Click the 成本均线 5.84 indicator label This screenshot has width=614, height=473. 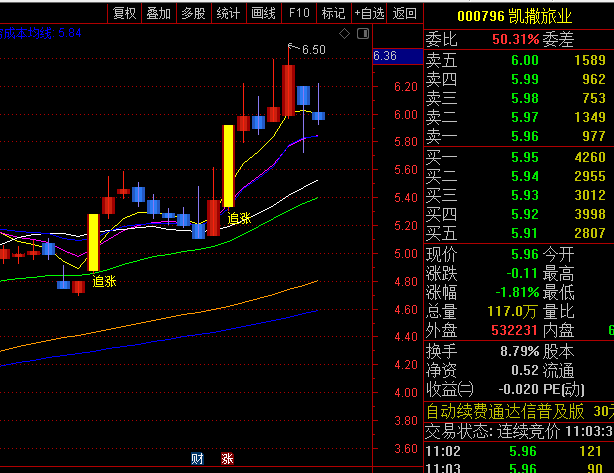(41, 33)
